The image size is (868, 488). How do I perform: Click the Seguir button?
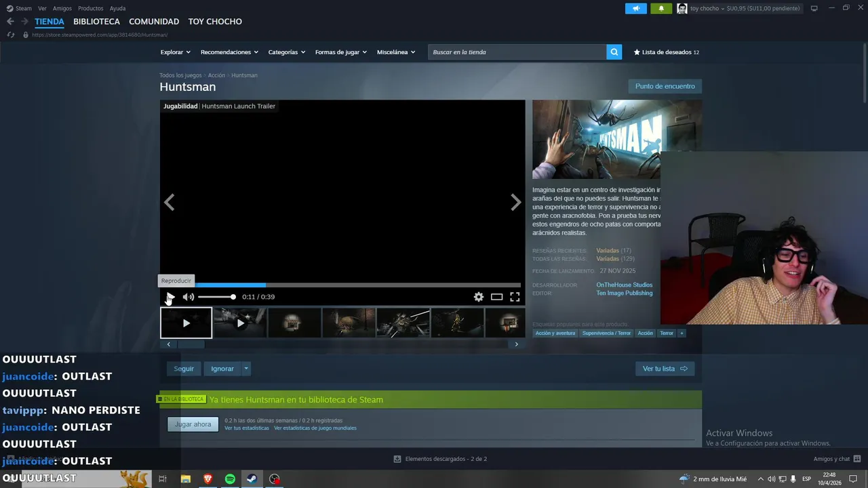point(184,369)
